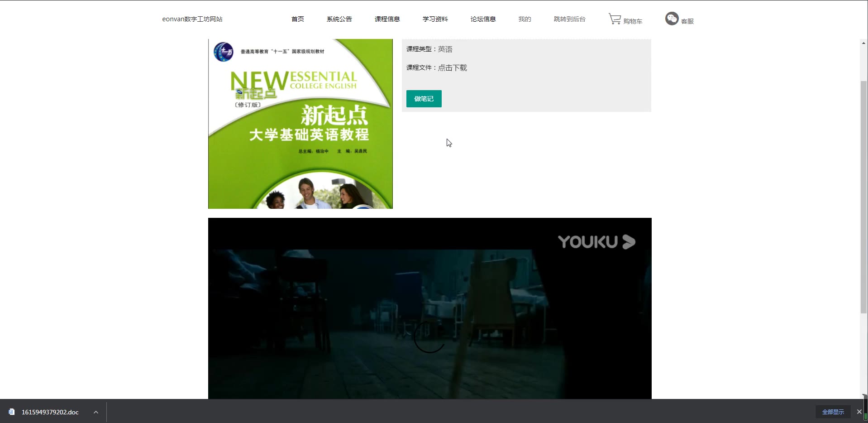Click the page vertical scrollbar thumb

[x=863, y=197]
